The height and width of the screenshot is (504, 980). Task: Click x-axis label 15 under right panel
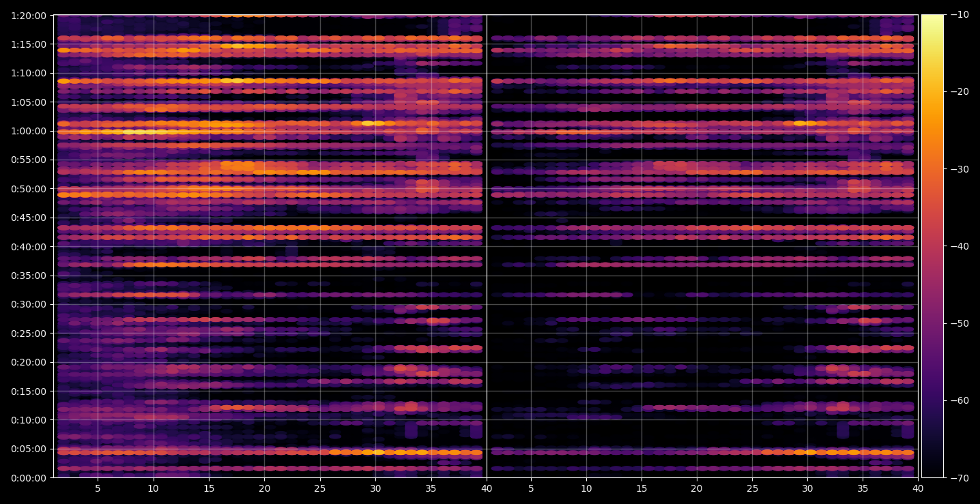coord(642,488)
